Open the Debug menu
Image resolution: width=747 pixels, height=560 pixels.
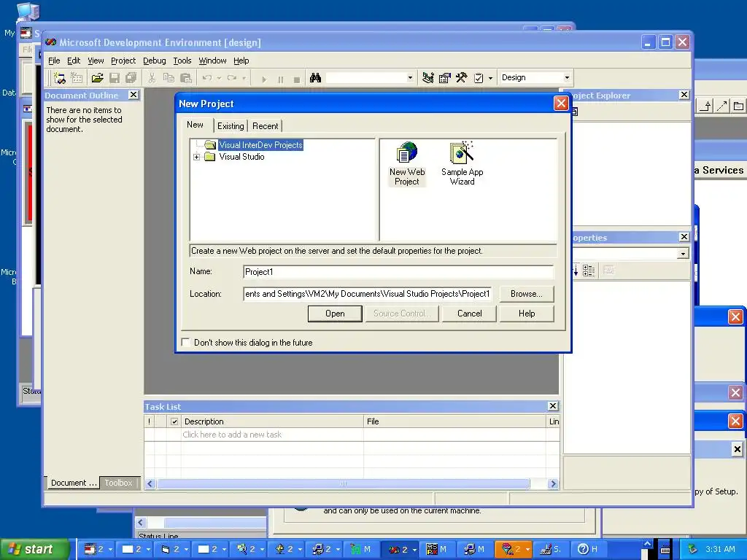tap(155, 61)
